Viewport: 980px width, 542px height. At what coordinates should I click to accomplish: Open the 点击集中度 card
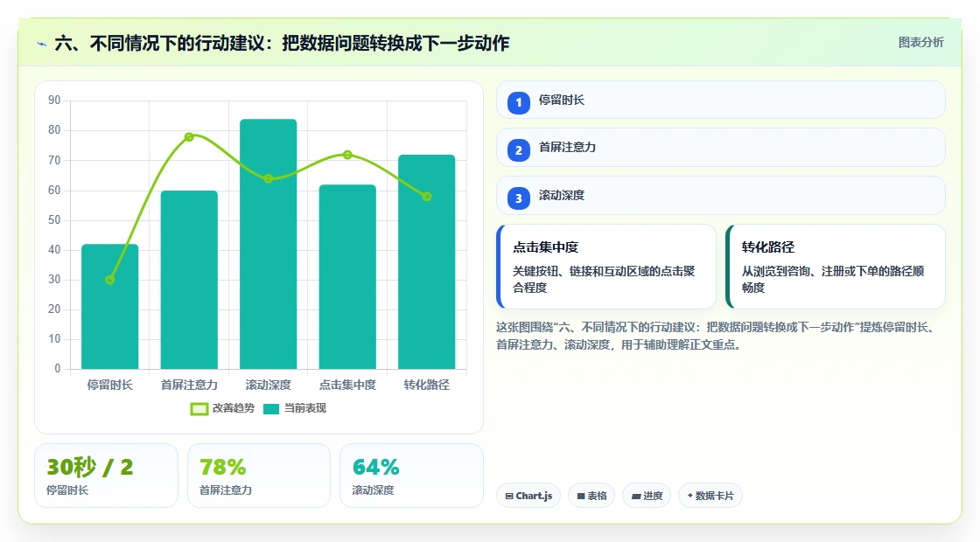click(606, 267)
